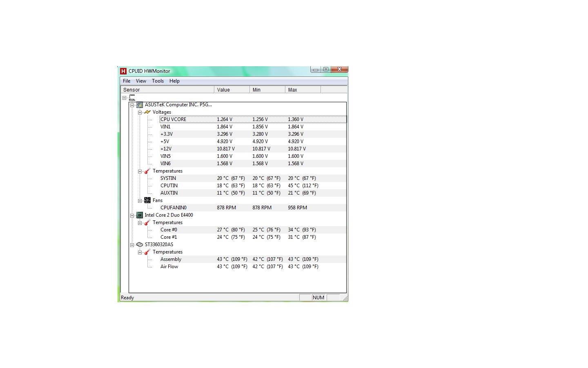Screen dimensions: 588x368
Task: Select the Air Flow row
Action: [x=253, y=267]
